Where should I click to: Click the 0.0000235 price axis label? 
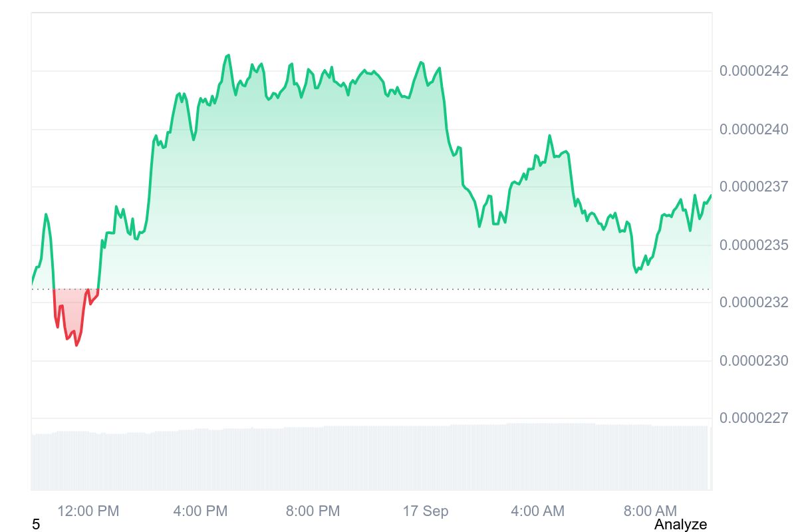753,245
